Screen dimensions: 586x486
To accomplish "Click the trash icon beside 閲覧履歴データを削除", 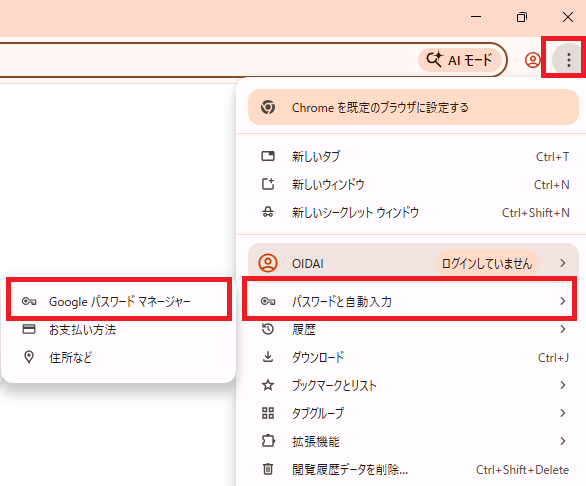I will [268, 469].
